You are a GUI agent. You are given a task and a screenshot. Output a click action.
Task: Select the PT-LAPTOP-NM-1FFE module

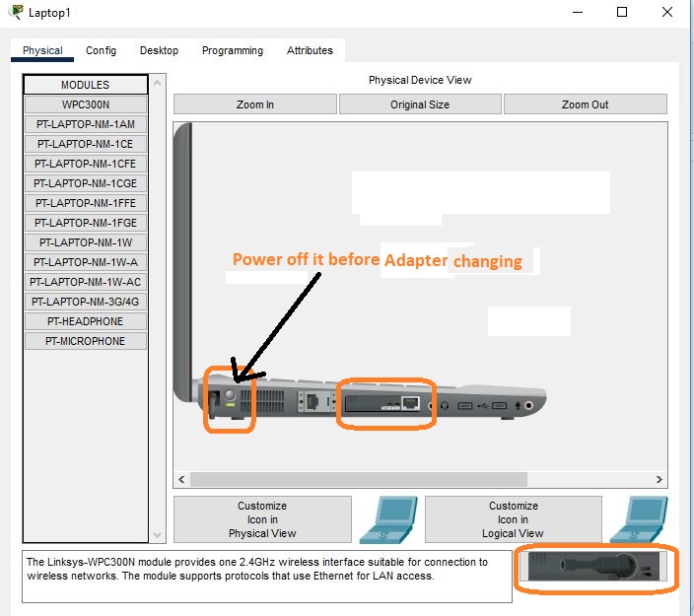point(86,203)
